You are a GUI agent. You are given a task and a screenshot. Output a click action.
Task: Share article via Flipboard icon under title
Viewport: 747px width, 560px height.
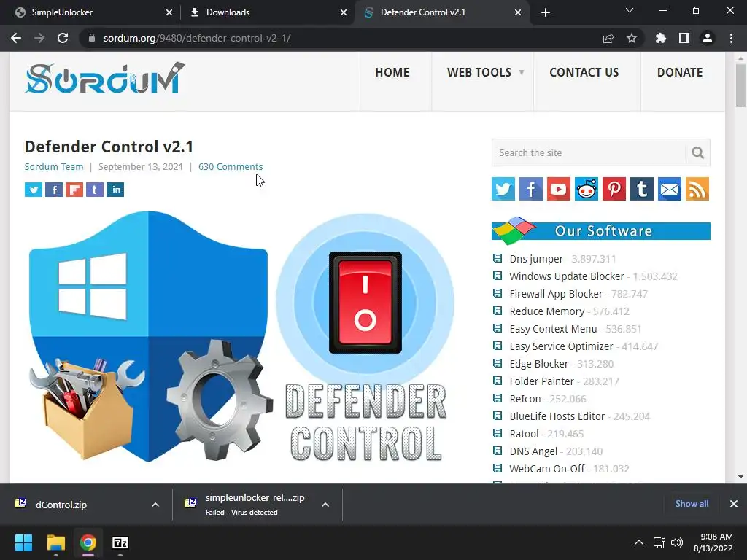[x=74, y=190]
